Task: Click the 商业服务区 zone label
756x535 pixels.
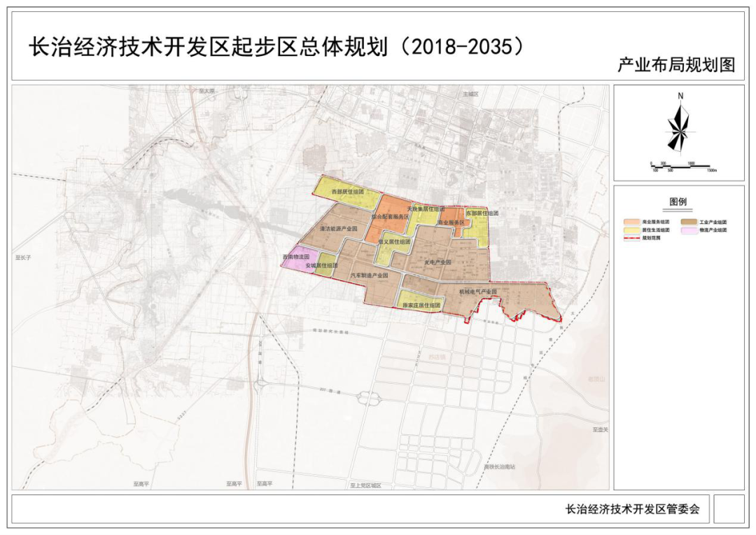Action: pos(451,223)
